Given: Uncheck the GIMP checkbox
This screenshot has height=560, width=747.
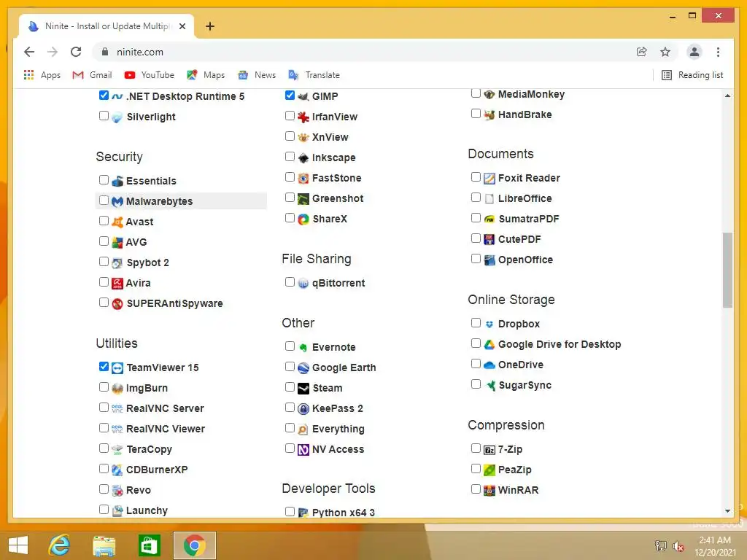Looking at the screenshot, I should tap(290, 96).
